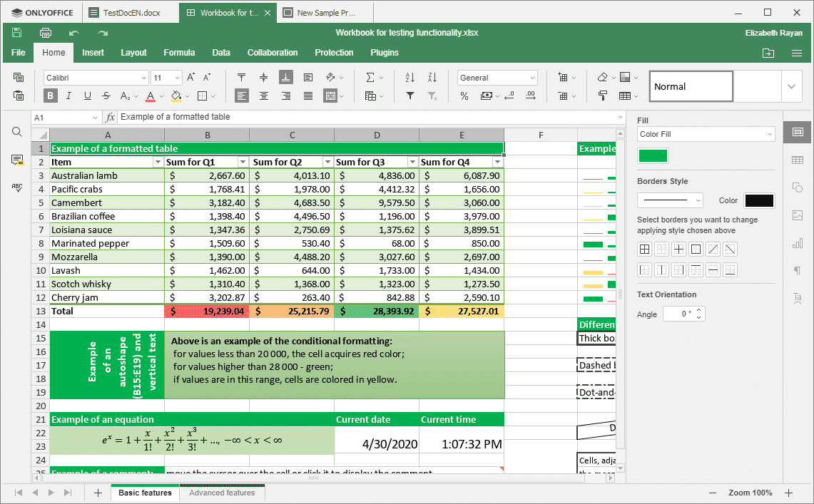
Task: Open the File menu
Action: coord(18,52)
